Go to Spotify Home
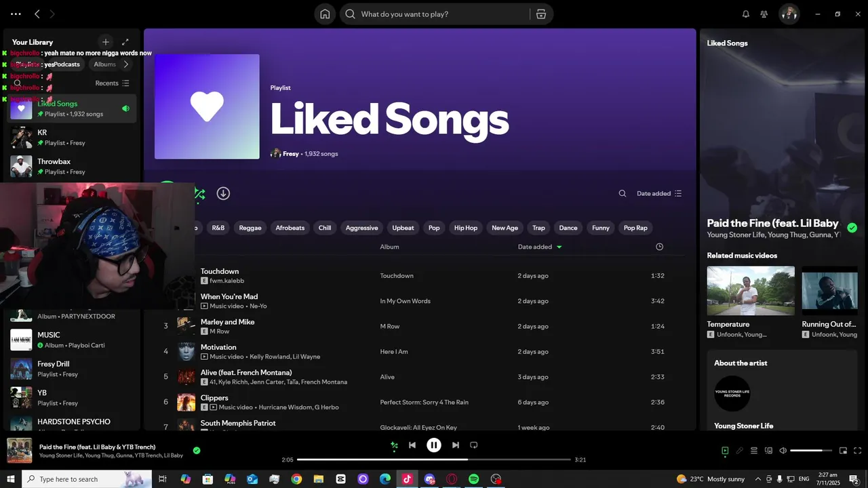 pyautogui.click(x=325, y=14)
